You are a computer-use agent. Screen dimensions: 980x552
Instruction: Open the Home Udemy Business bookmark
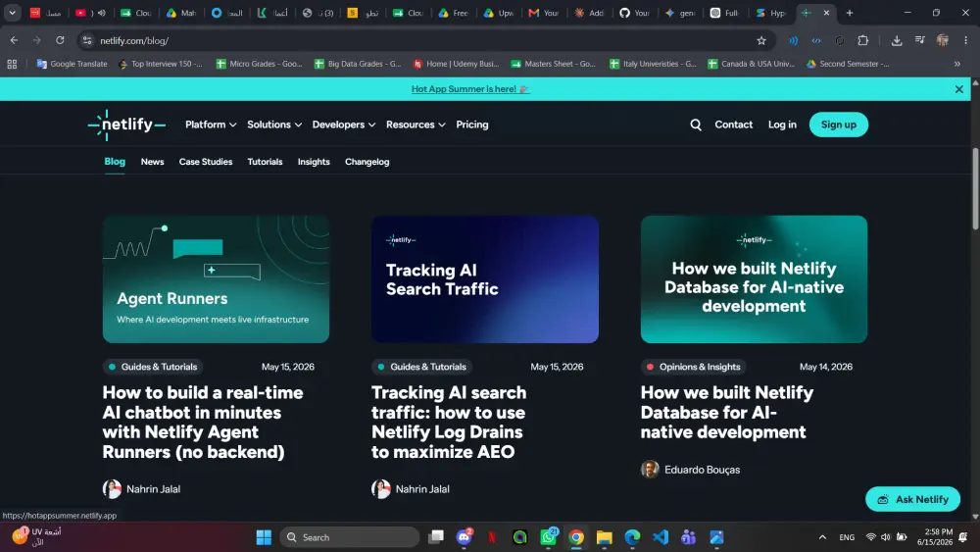click(457, 64)
